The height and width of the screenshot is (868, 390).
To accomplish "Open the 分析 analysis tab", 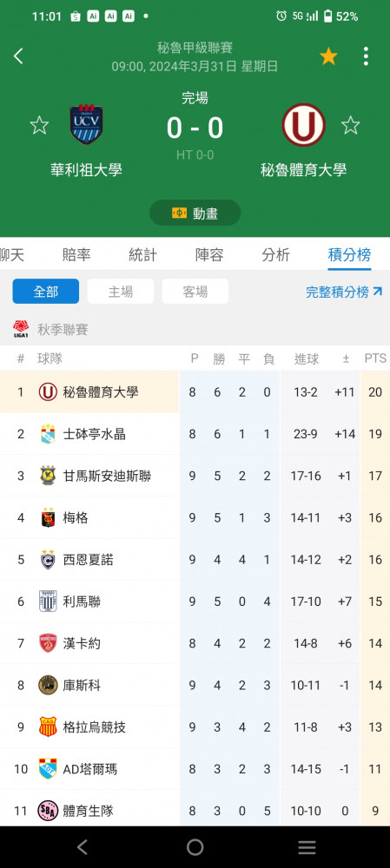I will 276,254.
